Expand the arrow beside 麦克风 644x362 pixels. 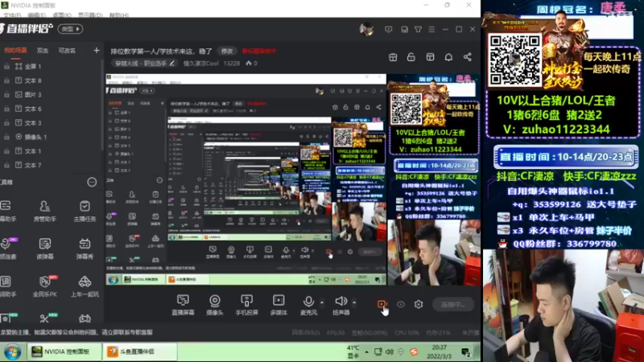point(322,302)
